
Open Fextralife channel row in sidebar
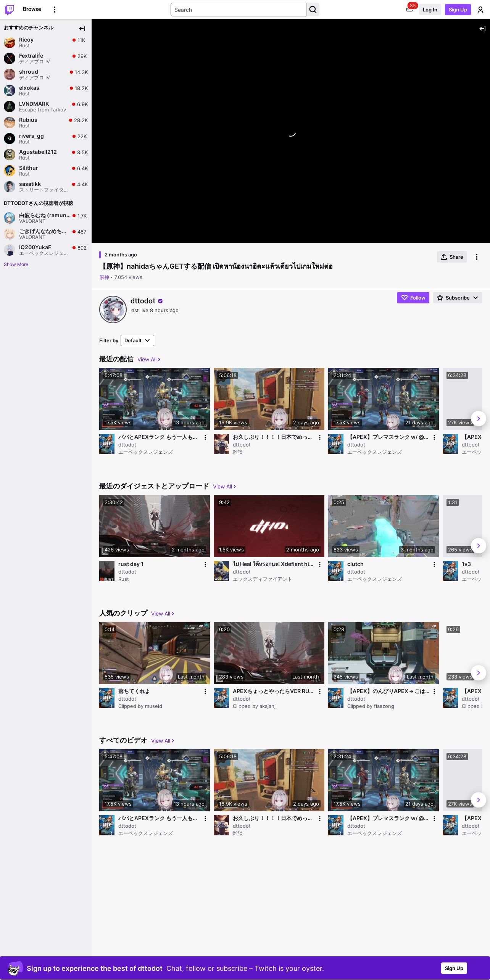coord(46,58)
